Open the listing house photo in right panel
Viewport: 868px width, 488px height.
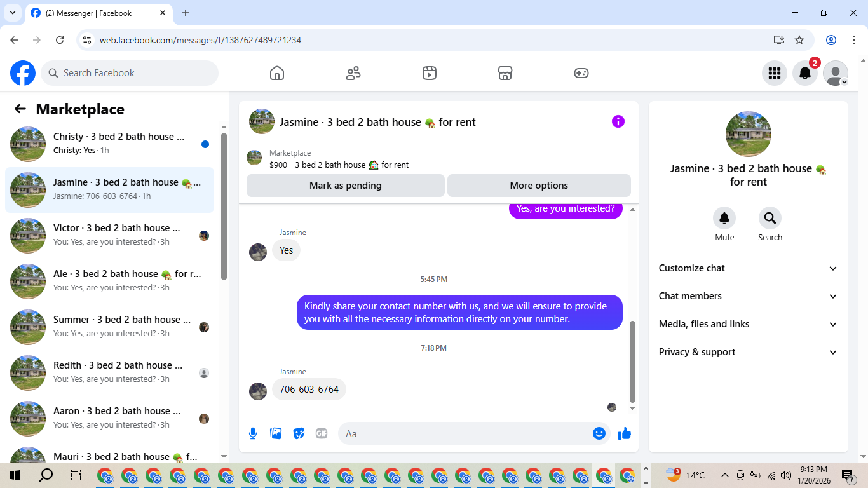(749, 134)
